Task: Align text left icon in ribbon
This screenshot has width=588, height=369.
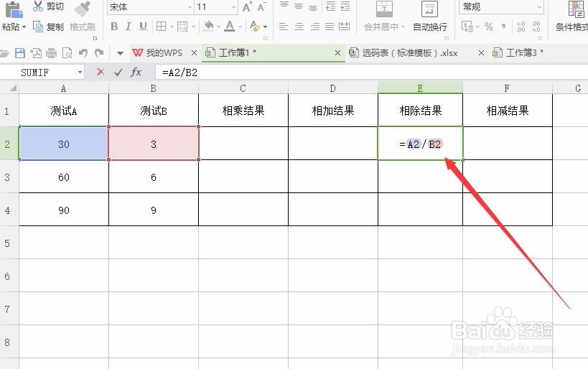Action: 284,27
